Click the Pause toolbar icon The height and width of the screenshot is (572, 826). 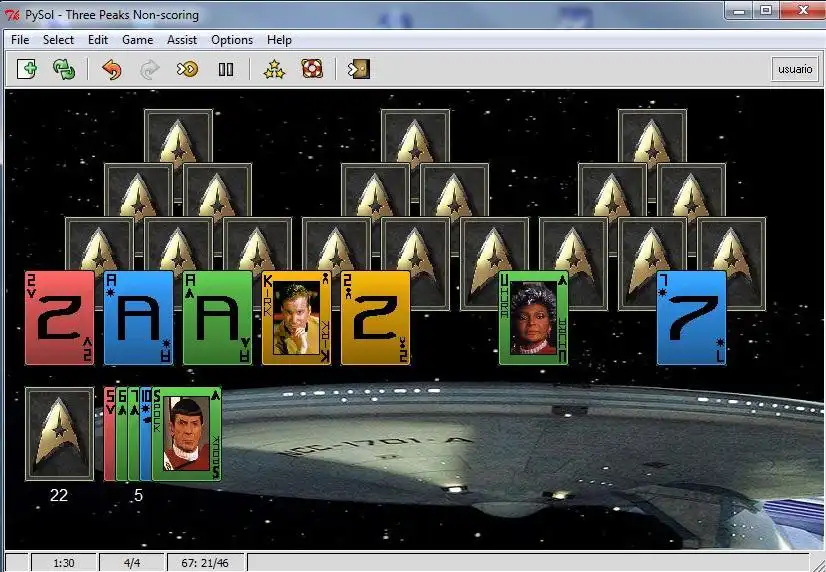pos(225,69)
